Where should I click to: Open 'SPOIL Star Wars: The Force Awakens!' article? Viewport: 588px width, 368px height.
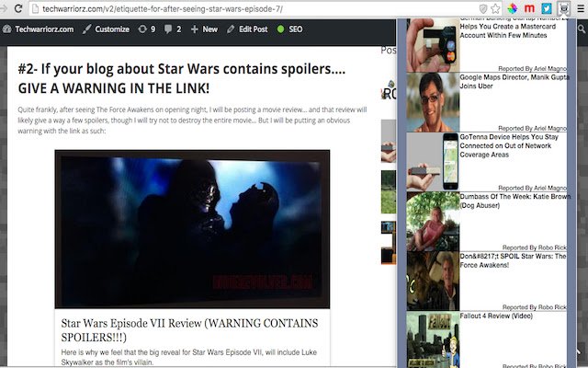tap(513, 260)
